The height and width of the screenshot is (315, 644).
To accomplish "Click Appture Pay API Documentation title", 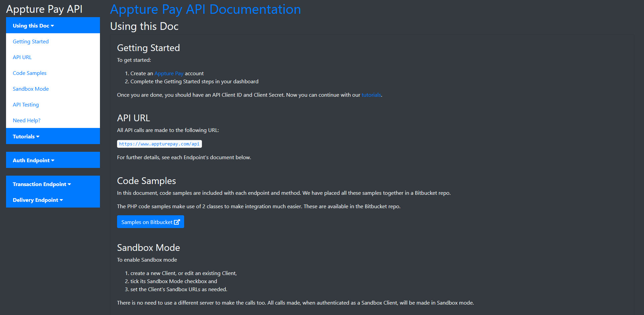I will pyautogui.click(x=205, y=9).
